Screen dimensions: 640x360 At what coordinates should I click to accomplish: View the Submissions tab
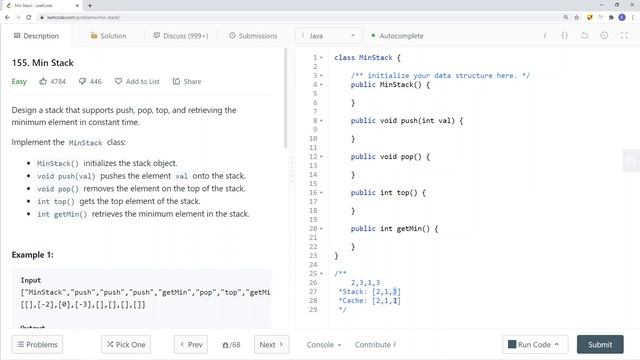(x=253, y=36)
